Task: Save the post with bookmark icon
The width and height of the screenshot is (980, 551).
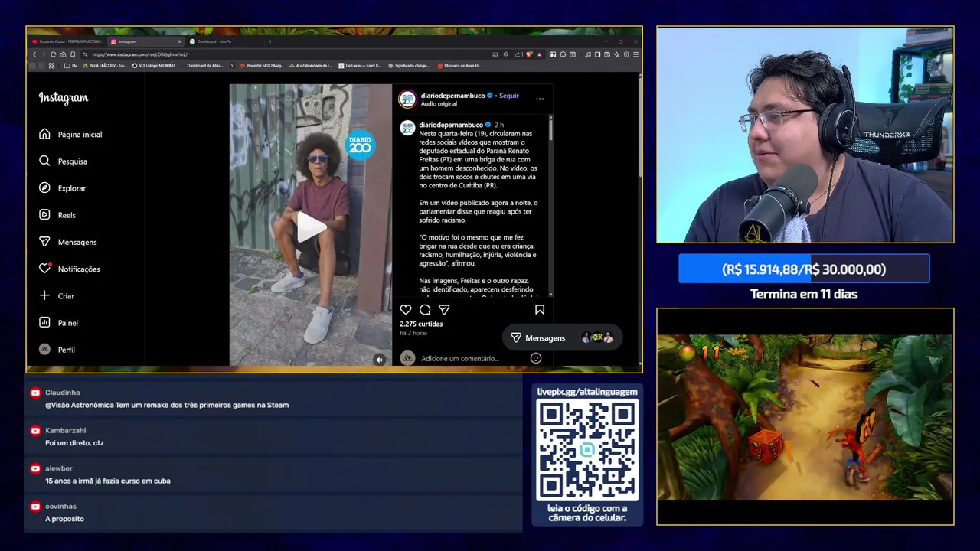Action: tap(540, 310)
